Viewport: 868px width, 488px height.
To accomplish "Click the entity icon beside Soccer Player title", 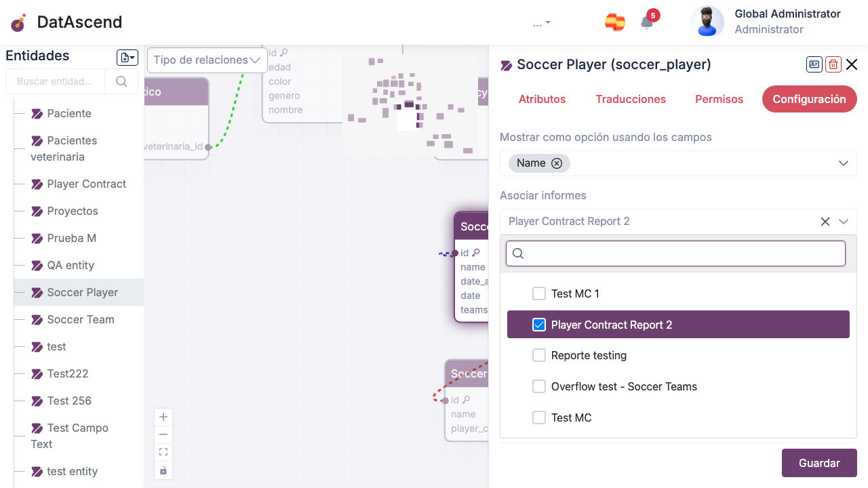I will tap(507, 65).
